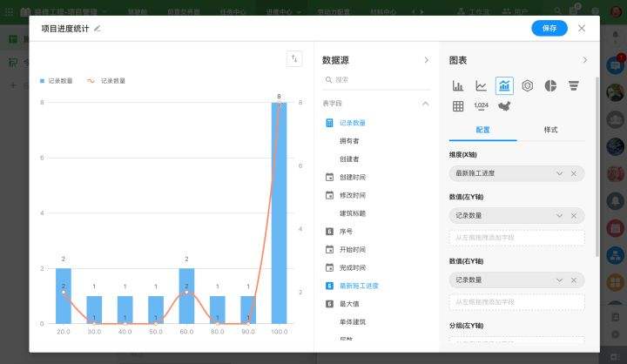This screenshot has height=364, width=627.
Task: Select the bar chart type icon
Action: pyautogui.click(x=458, y=85)
